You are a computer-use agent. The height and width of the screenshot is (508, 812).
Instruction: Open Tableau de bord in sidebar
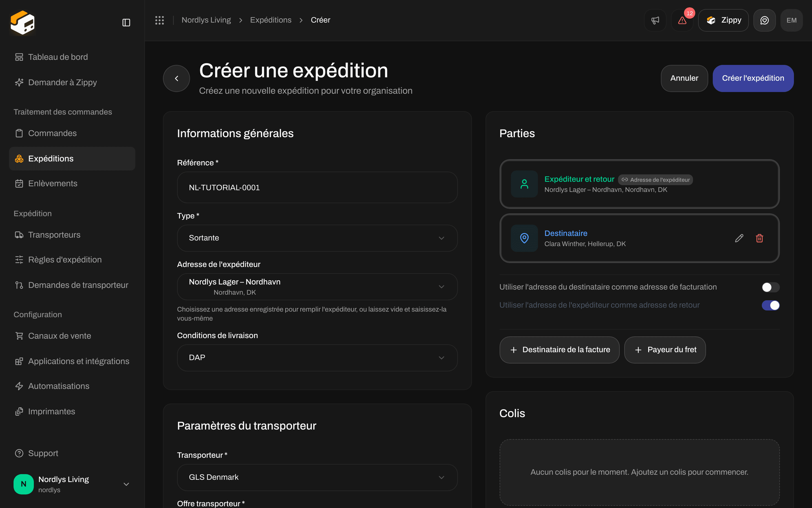click(72, 57)
